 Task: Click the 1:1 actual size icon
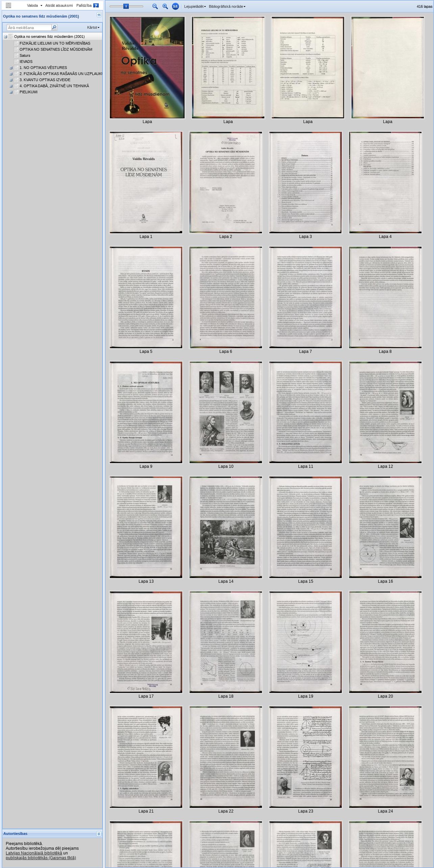175,6
